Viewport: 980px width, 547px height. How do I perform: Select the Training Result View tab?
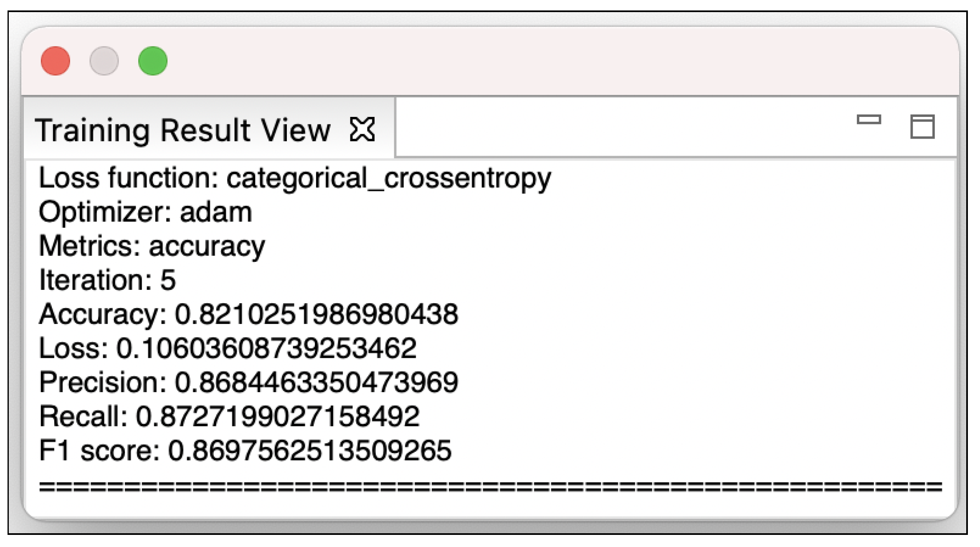pos(183,130)
